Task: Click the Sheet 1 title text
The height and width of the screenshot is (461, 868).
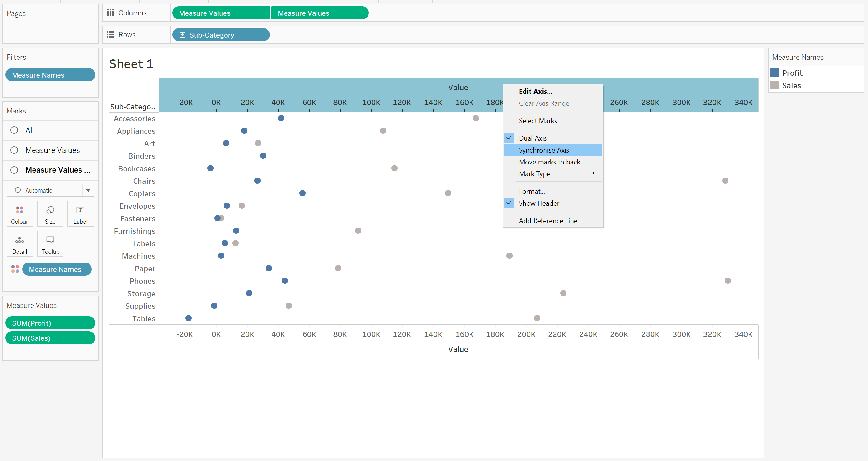Action: pos(131,64)
